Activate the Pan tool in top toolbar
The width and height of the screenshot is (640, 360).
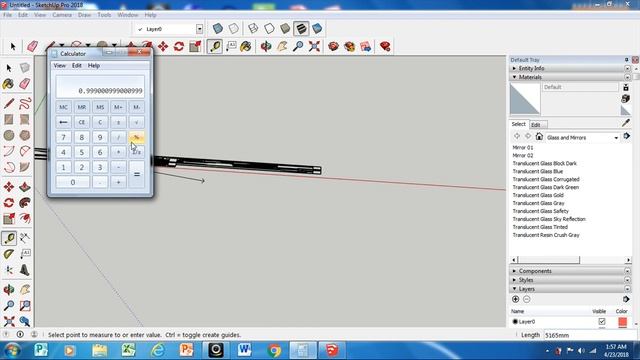(282, 46)
